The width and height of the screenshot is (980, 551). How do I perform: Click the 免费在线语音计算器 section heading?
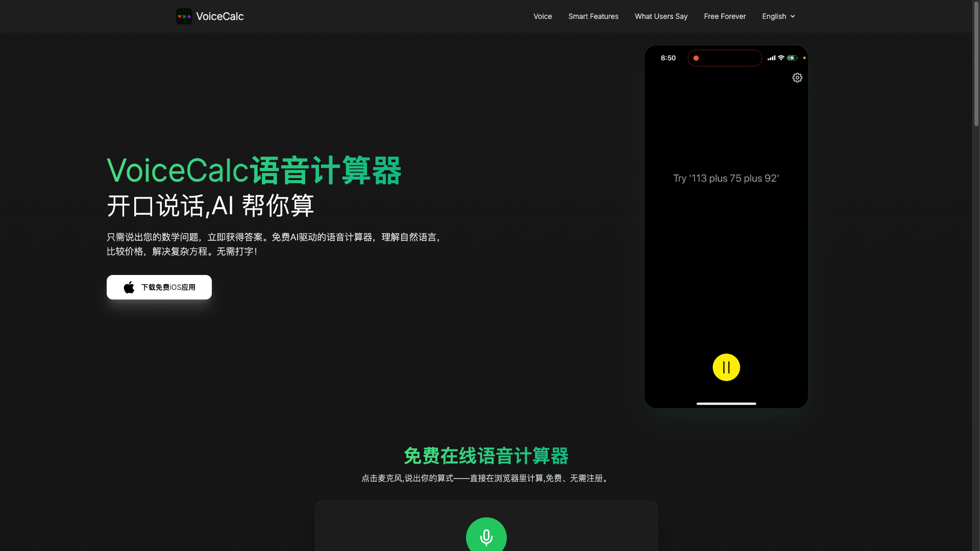486,456
